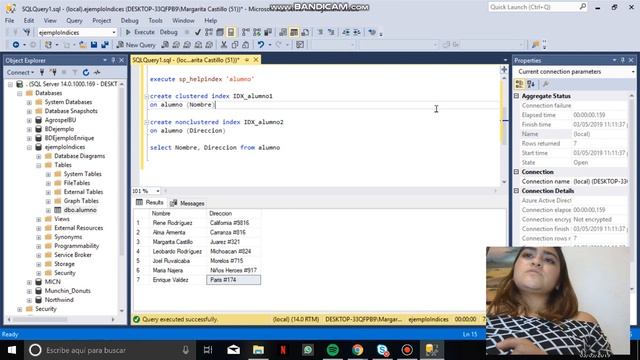Increase indent in the query editor
This screenshot has height=360, width=640.
[357, 32]
